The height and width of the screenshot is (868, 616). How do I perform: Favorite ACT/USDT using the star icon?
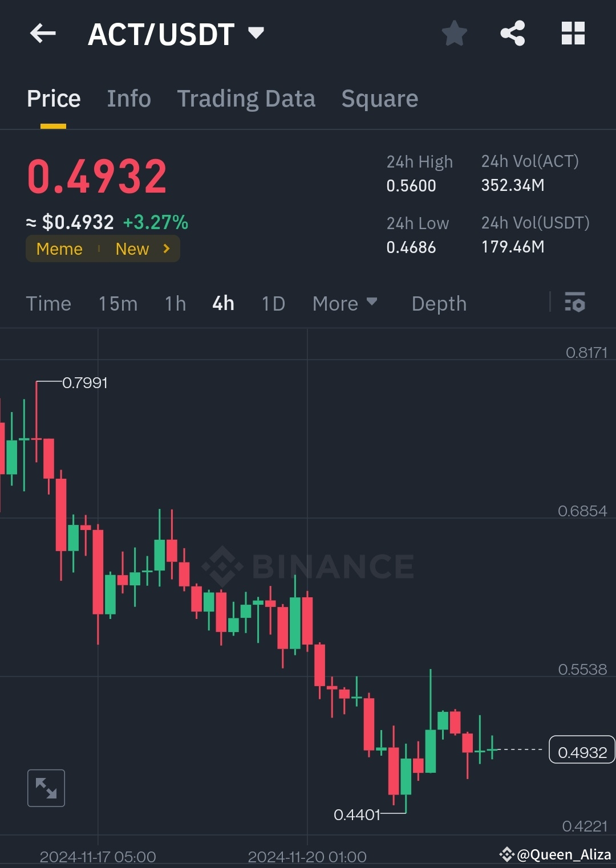[x=455, y=33]
